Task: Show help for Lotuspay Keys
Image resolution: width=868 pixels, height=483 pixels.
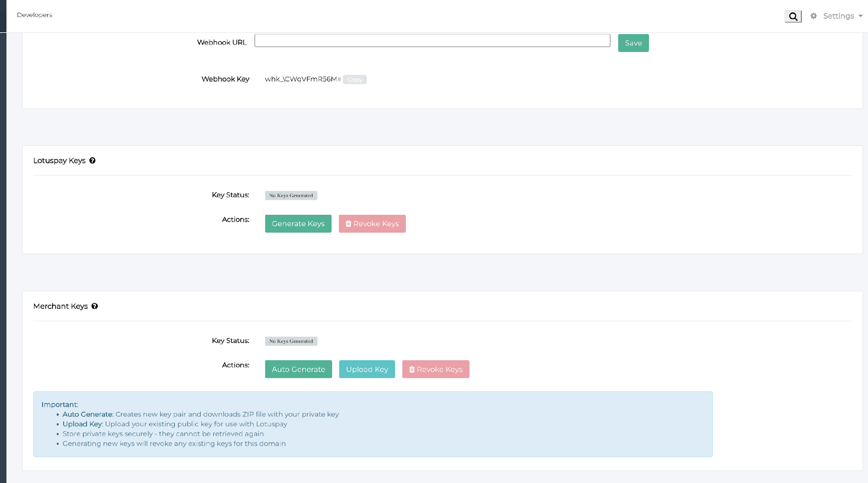Action: pyautogui.click(x=93, y=161)
